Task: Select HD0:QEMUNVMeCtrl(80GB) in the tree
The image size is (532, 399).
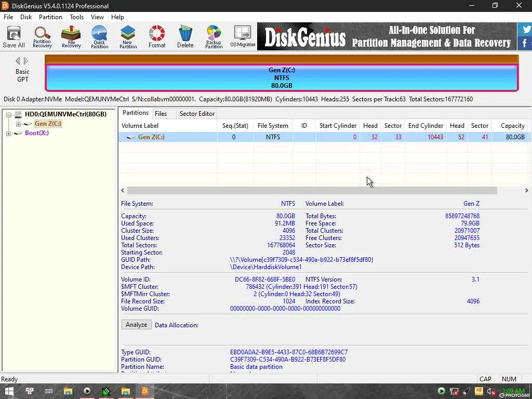Action: point(65,114)
